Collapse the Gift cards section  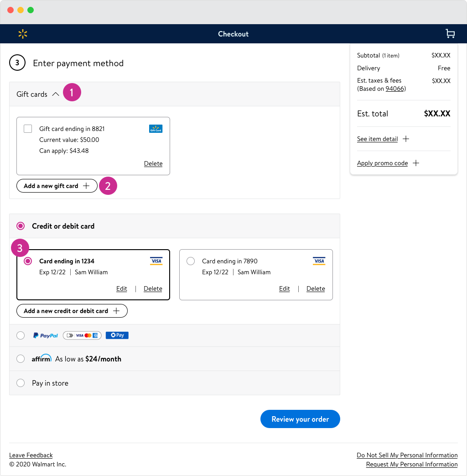click(55, 94)
